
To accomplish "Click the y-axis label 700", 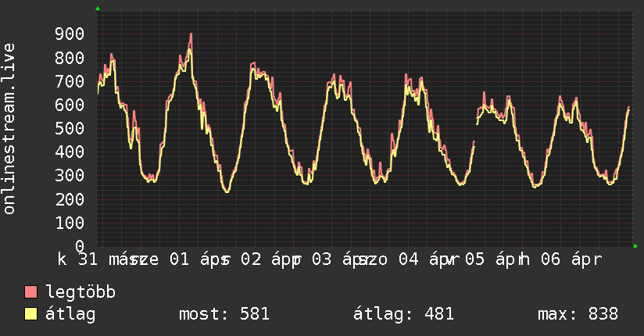I will 70,81.
